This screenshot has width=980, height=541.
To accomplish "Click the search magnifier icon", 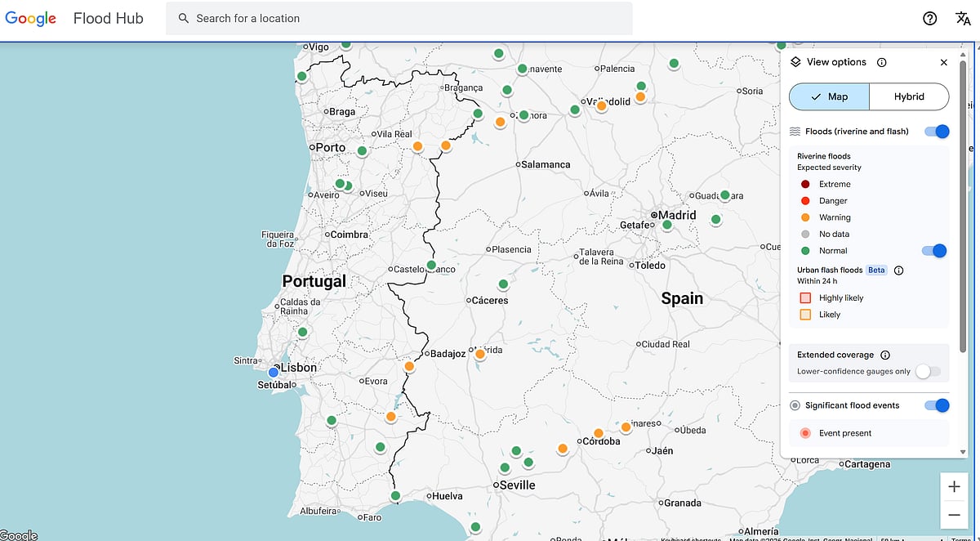I will 183,18.
